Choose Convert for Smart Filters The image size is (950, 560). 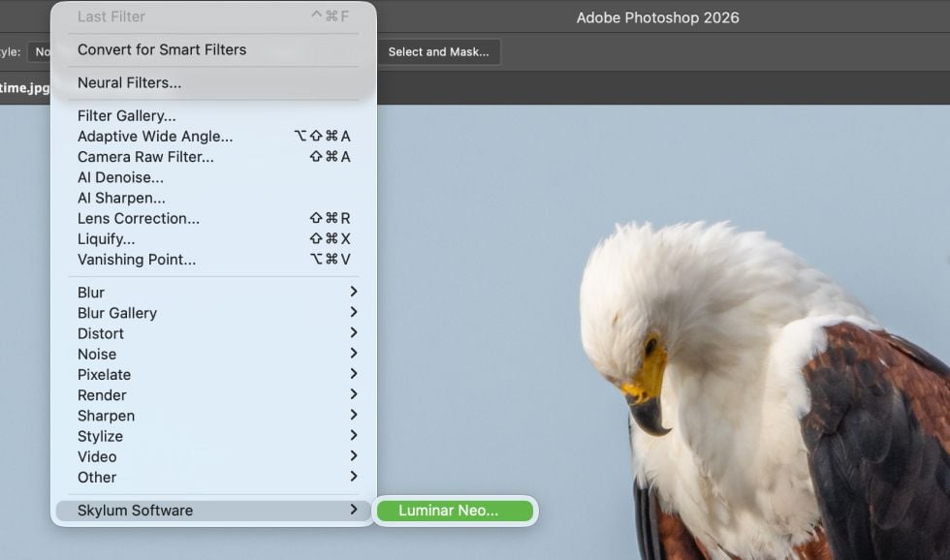click(x=213, y=49)
